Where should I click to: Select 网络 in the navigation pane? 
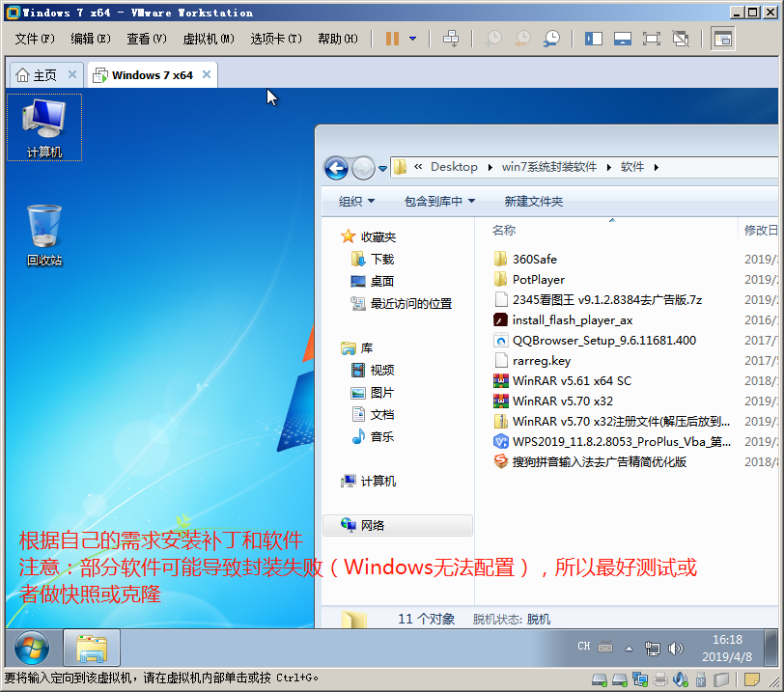[398, 526]
